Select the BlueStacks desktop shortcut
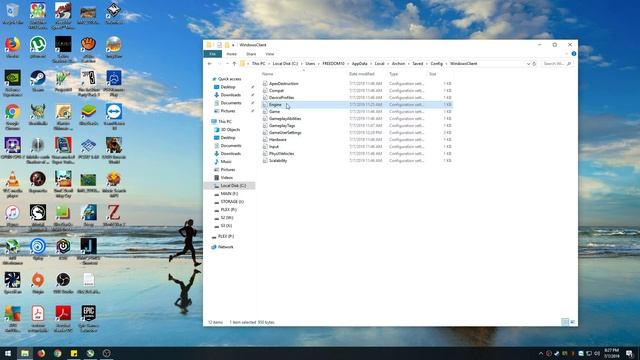The width and height of the screenshot is (640, 360). pyautogui.click(x=89, y=114)
